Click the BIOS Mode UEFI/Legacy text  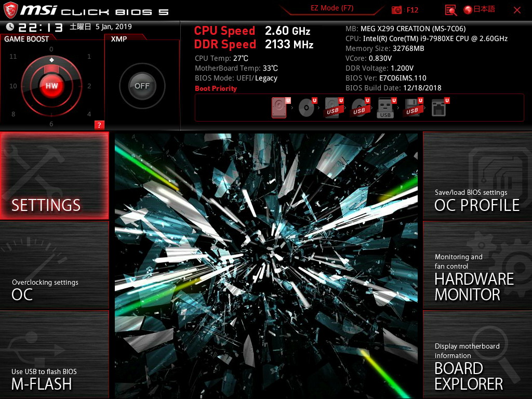tap(236, 78)
